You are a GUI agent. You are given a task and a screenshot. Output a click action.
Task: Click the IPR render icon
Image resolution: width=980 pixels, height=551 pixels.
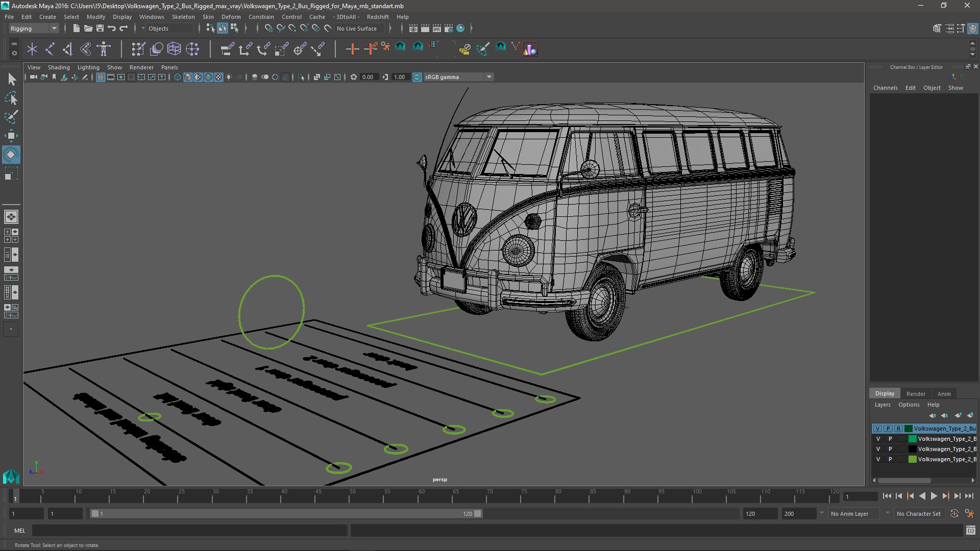(437, 29)
